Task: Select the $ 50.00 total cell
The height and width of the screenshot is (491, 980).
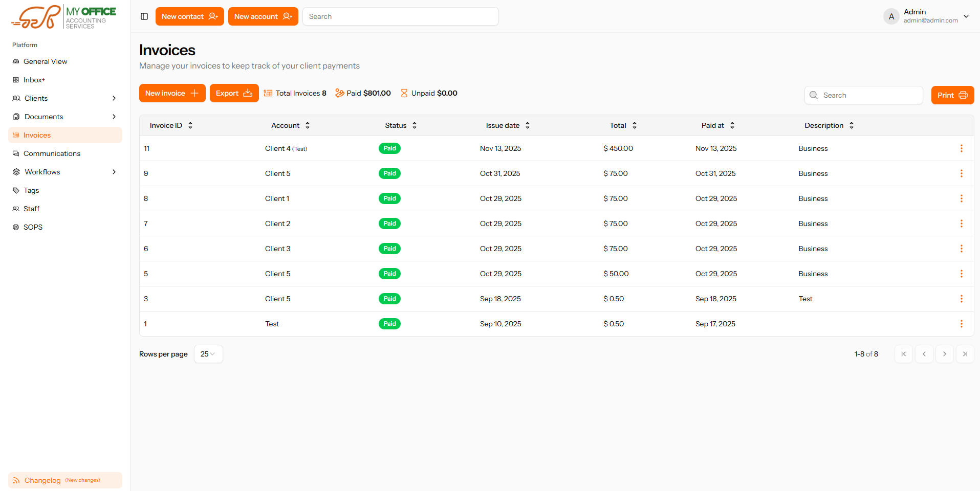Action: tap(616, 274)
